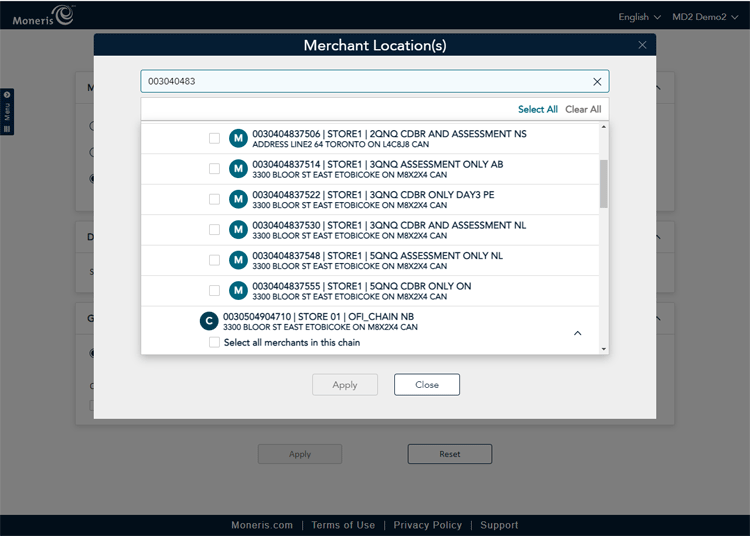The height and width of the screenshot is (536, 750).
Task: Click the M icon for merchant 0030404837522
Action: coord(238,199)
